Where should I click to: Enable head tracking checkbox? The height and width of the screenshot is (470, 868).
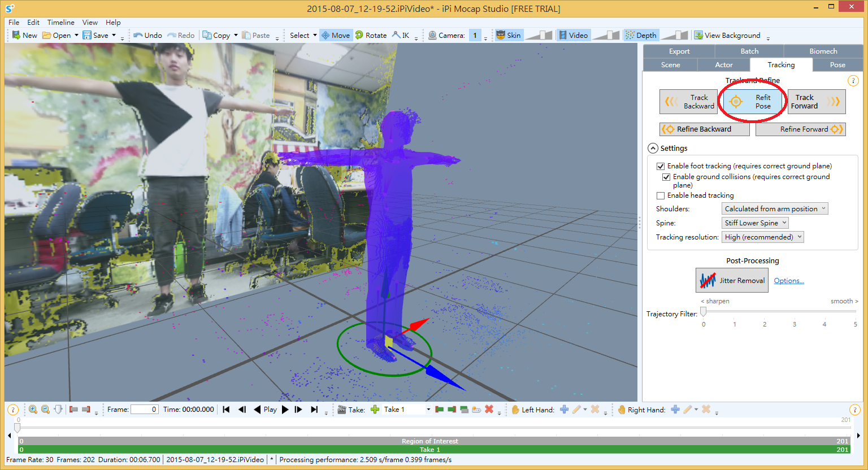pos(661,195)
